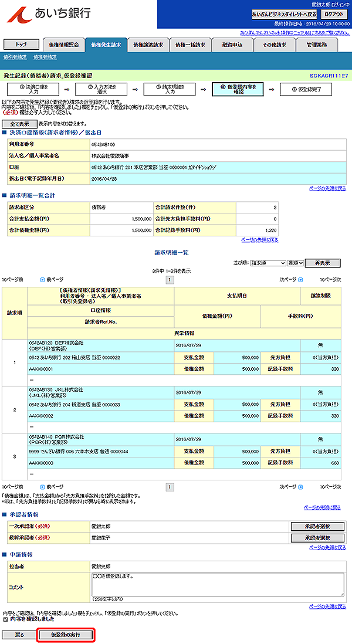Click the 最終承認者 name 愛銀花子
This screenshot has height=644, width=352.
[101, 537]
